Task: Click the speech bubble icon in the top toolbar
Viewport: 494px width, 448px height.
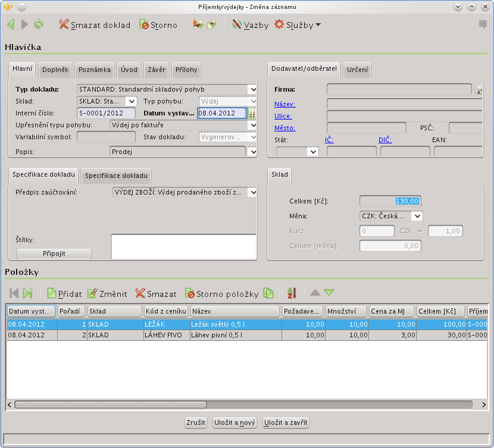Action: click(483, 24)
